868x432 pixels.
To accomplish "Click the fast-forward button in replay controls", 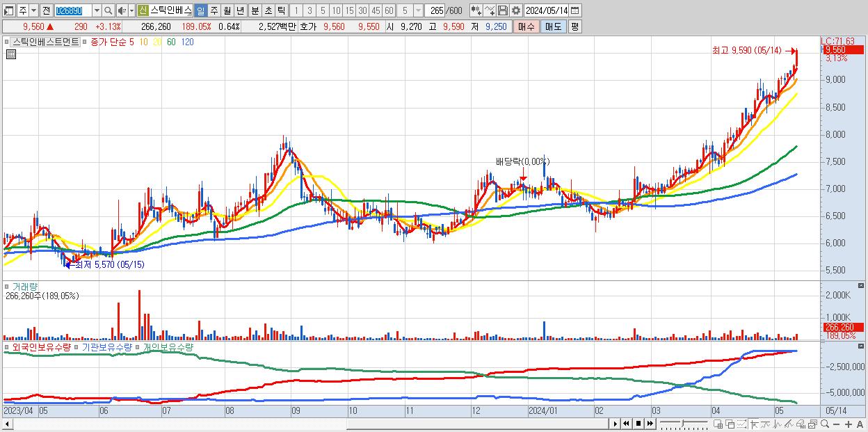I will coord(650,424).
